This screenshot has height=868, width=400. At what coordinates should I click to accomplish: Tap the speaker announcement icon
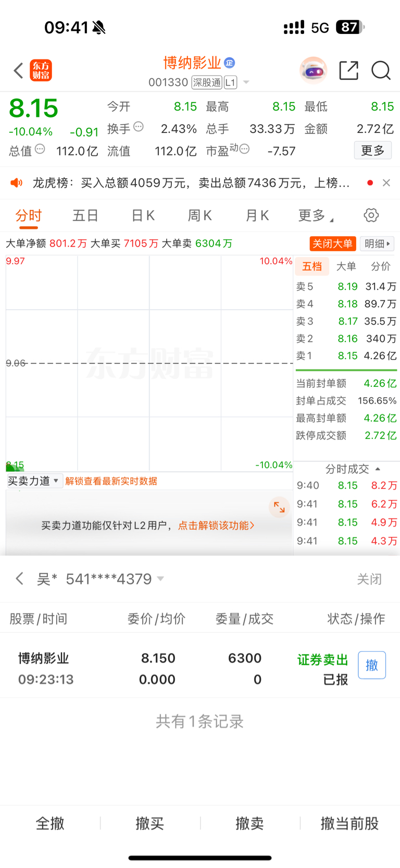point(17,182)
